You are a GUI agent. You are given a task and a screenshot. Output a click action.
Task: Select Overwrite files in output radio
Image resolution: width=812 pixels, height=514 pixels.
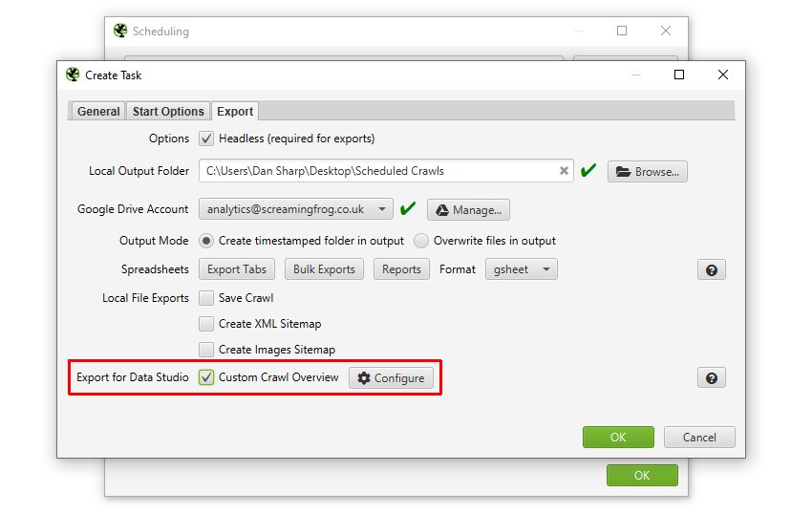[421, 241]
